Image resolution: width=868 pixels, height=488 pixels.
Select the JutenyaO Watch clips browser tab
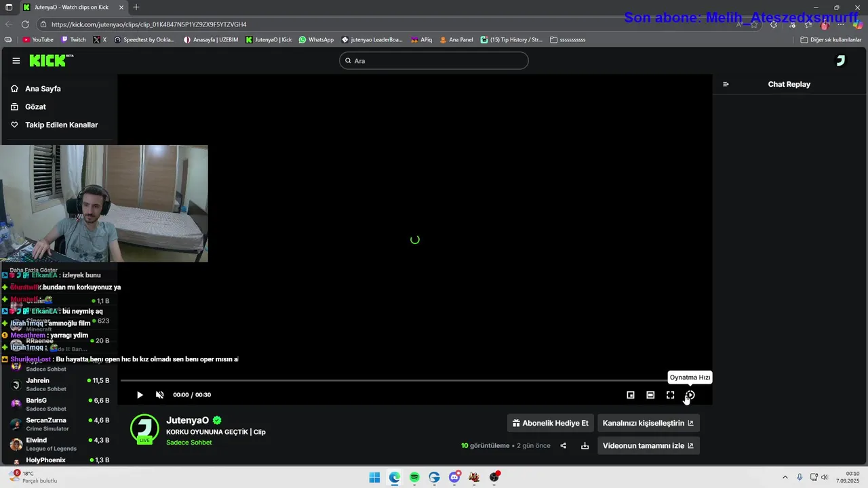tap(72, 7)
